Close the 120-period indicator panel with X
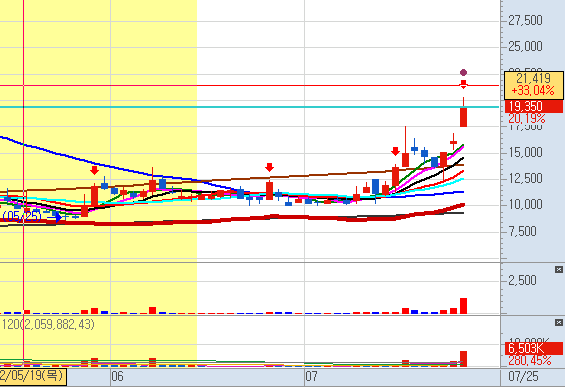Screen dimensions: 565x387 559,322
